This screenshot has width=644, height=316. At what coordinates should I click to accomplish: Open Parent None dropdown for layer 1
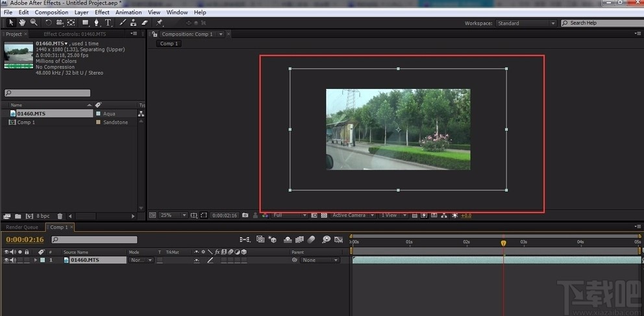(319, 260)
